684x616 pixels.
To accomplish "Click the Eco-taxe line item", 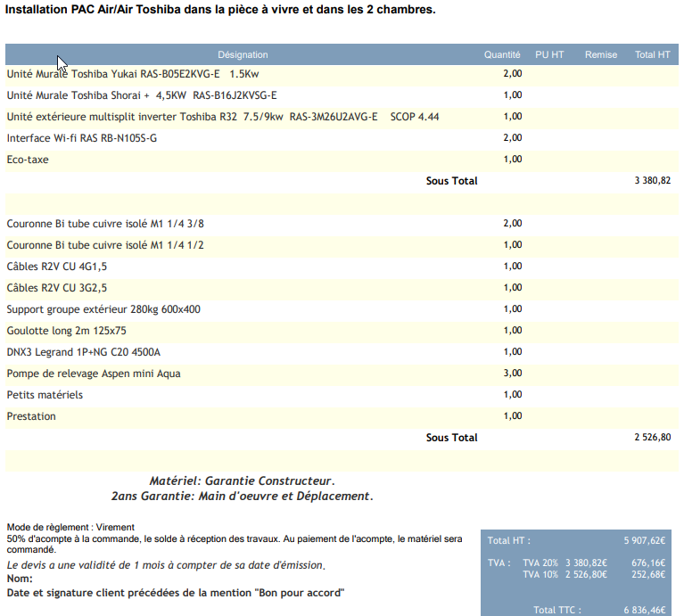I will (28, 160).
